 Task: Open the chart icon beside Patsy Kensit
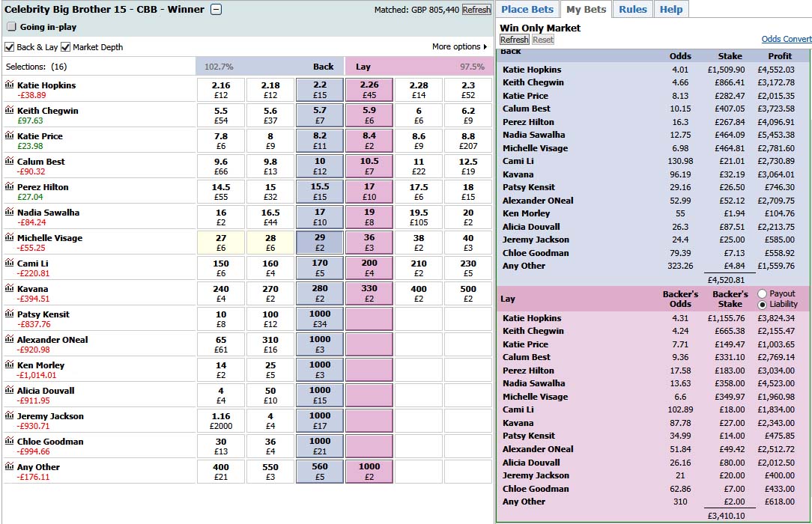click(x=9, y=314)
